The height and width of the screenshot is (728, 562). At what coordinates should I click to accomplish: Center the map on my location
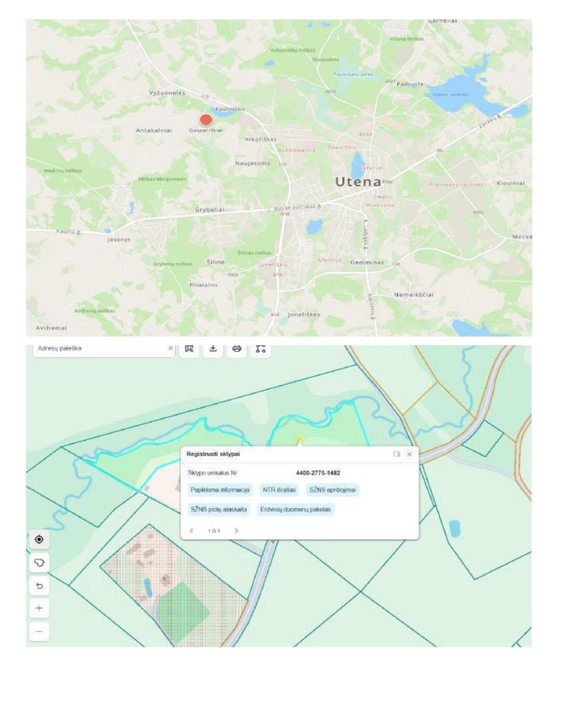tap(40, 539)
